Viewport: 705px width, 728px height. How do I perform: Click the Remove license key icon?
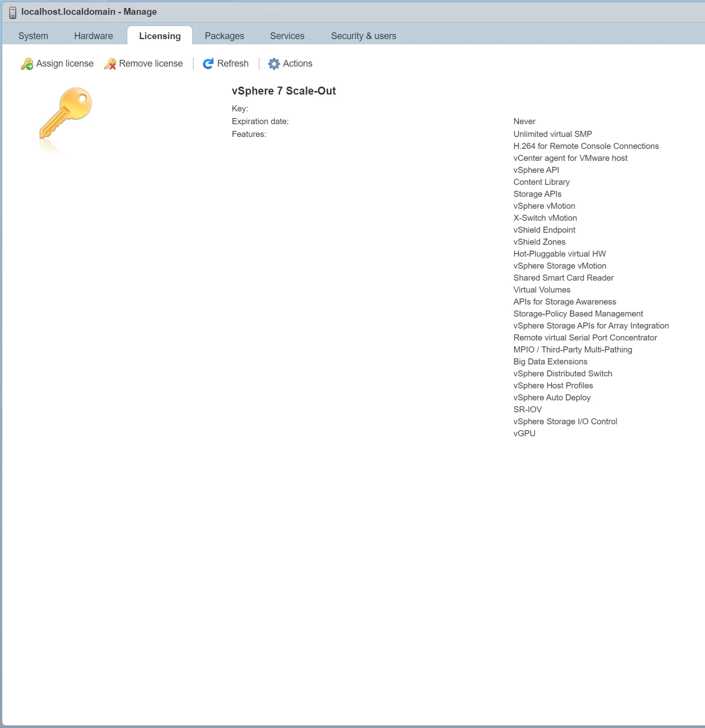tap(110, 64)
